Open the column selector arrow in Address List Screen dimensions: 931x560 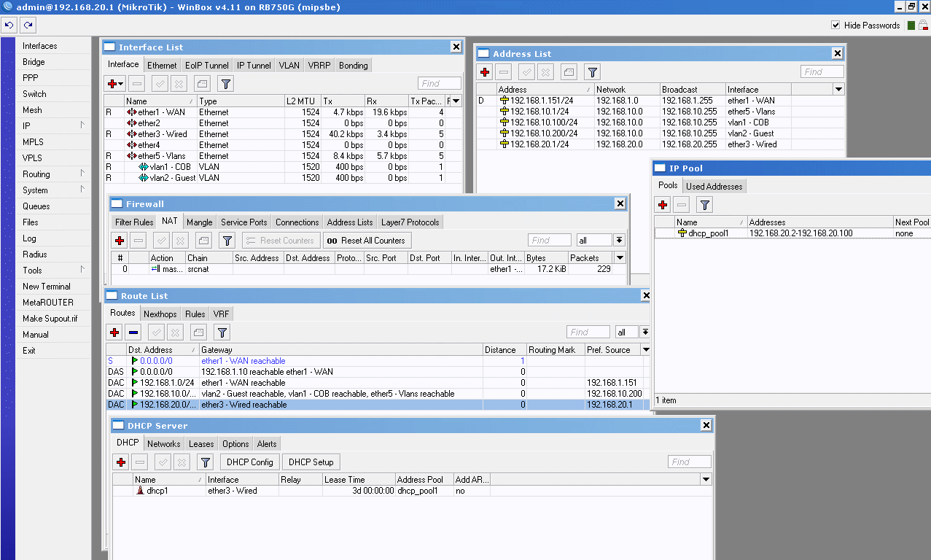[838, 89]
